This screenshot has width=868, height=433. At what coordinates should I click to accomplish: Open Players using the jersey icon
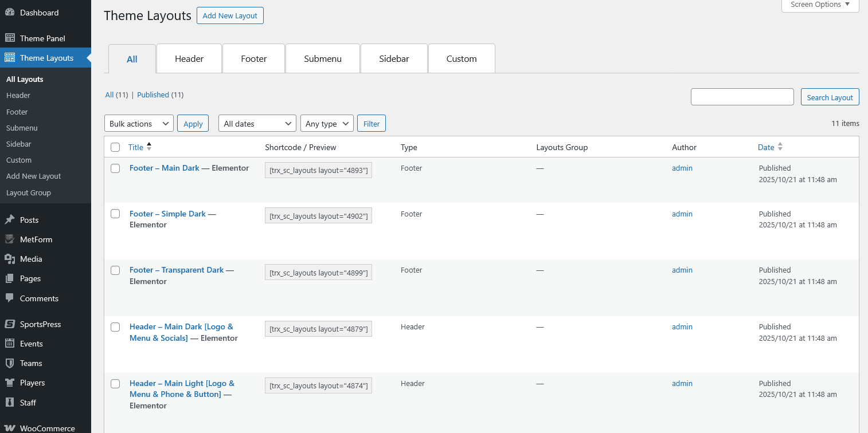click(x=10, y=383)
